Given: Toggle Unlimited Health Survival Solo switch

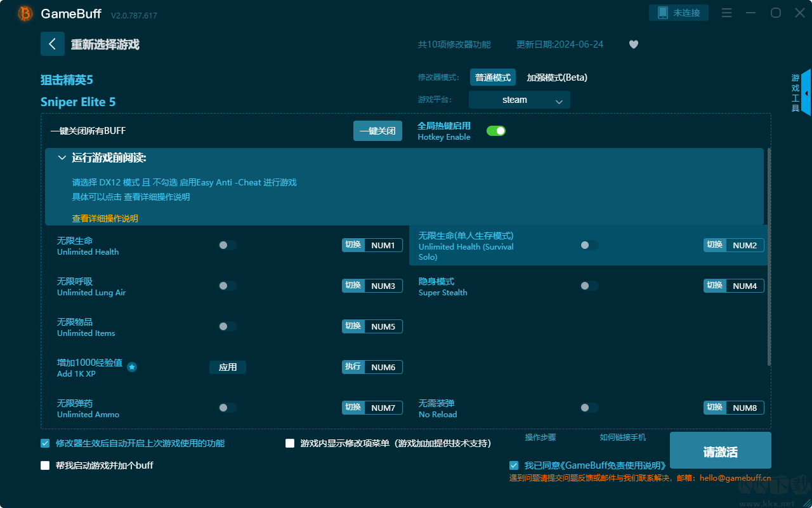Looking at the screenshot, I should coord(589,245).
